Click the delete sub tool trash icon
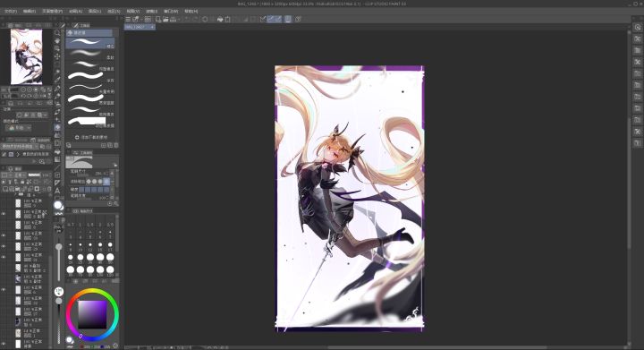 [116, 145]
